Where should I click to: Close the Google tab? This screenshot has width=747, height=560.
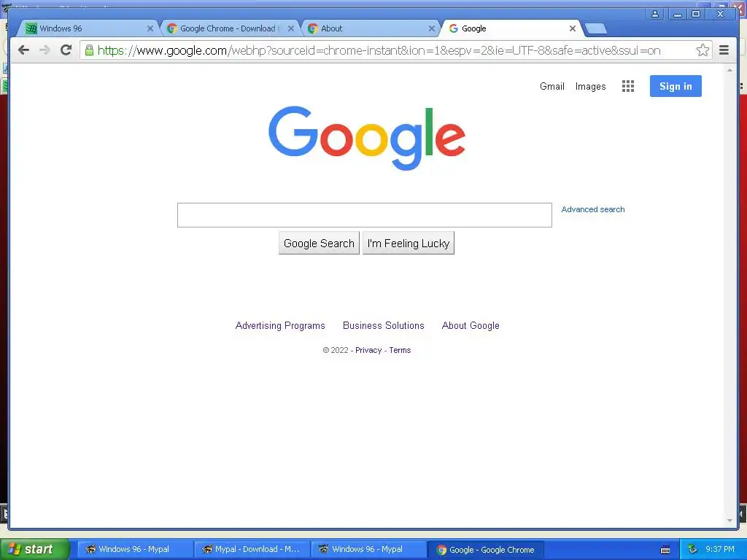pos(573,28)
